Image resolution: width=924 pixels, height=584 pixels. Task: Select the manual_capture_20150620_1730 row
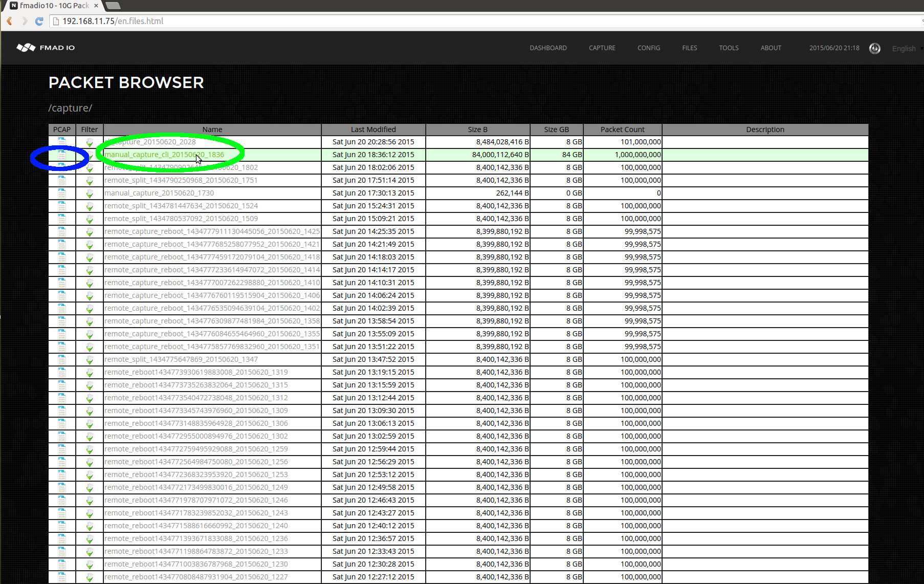point(212,193)
